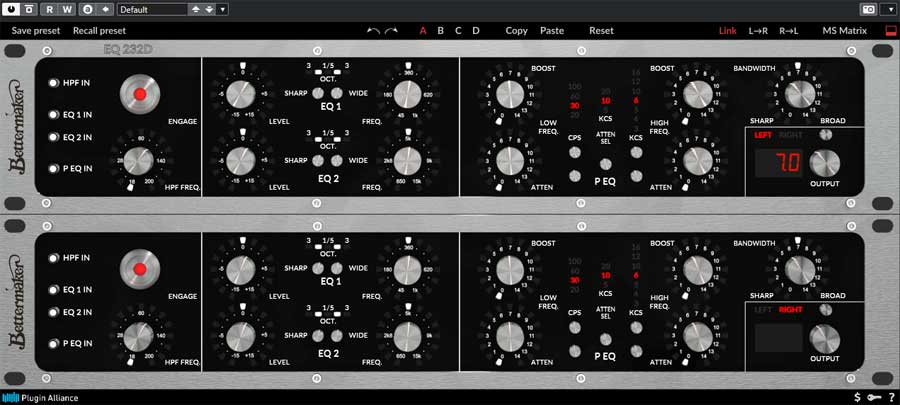This screenshot has height=405, width=900.
Task: Click the EQ 1 WIDE button on the left-channel unit
Action: pos(337,94)
